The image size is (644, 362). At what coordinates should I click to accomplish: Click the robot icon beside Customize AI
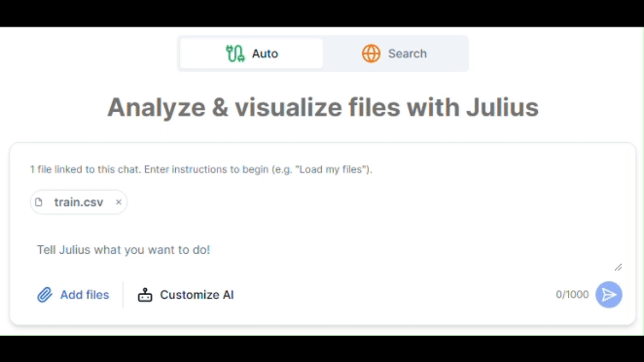click(145, 295)
